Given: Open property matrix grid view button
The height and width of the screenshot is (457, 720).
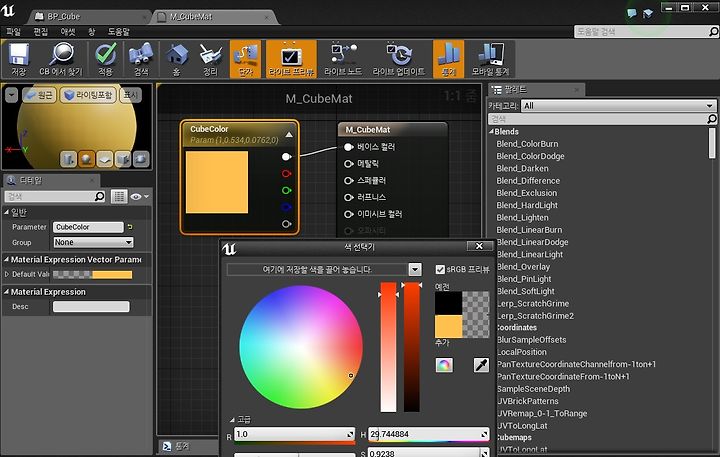Looking at the screenshot, I should click(x=119, y=197).
